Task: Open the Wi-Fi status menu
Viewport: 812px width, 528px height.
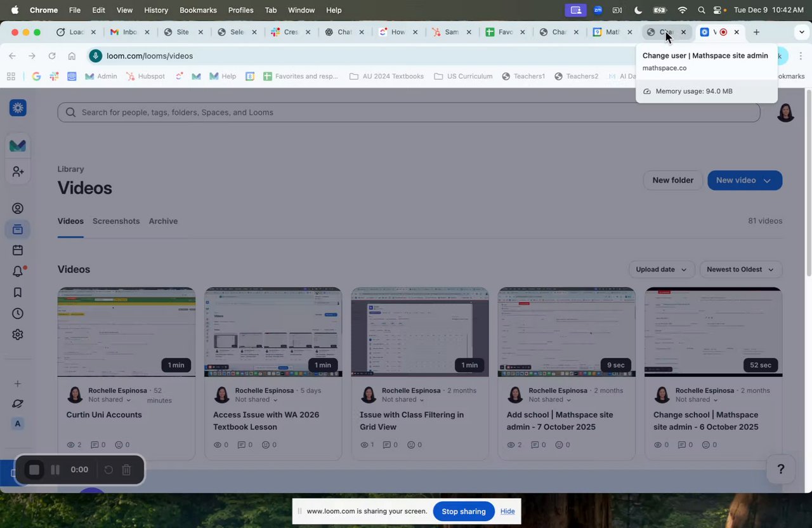Action: click(x=683, y=10)
